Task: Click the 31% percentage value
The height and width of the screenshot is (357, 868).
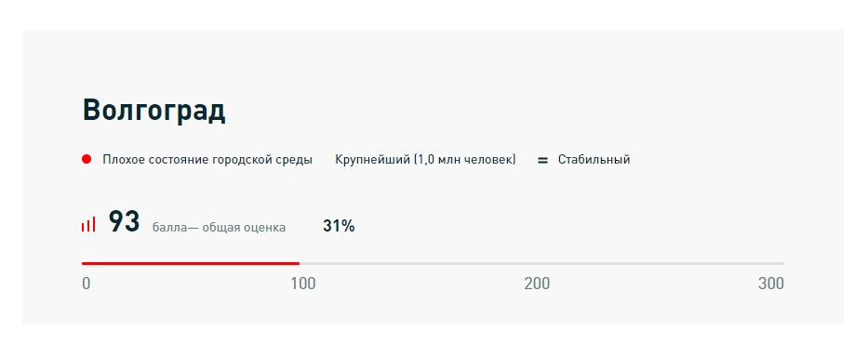Action: [x=339, y=226]
